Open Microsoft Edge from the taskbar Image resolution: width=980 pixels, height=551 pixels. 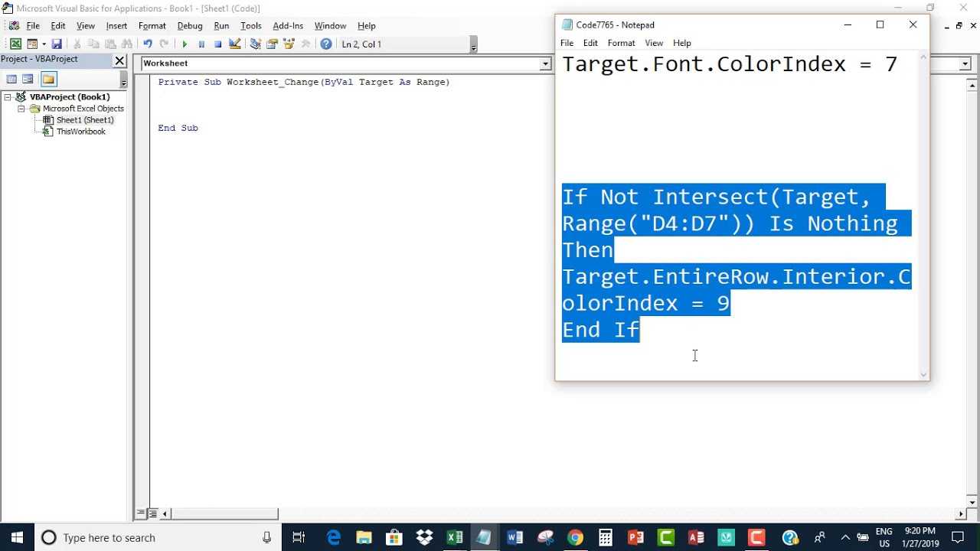coord(334,537)
